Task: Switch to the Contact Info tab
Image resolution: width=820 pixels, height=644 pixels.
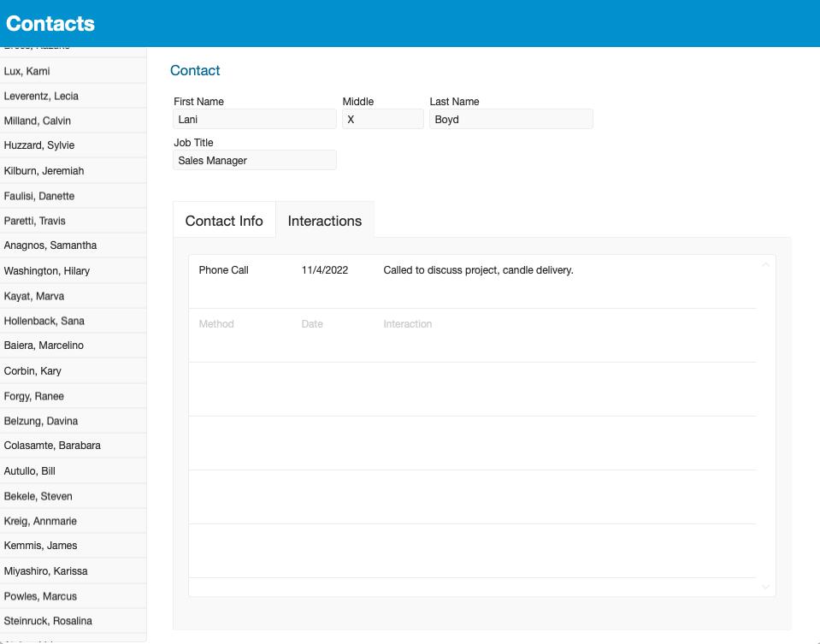Action: click(x=223, y=220)
